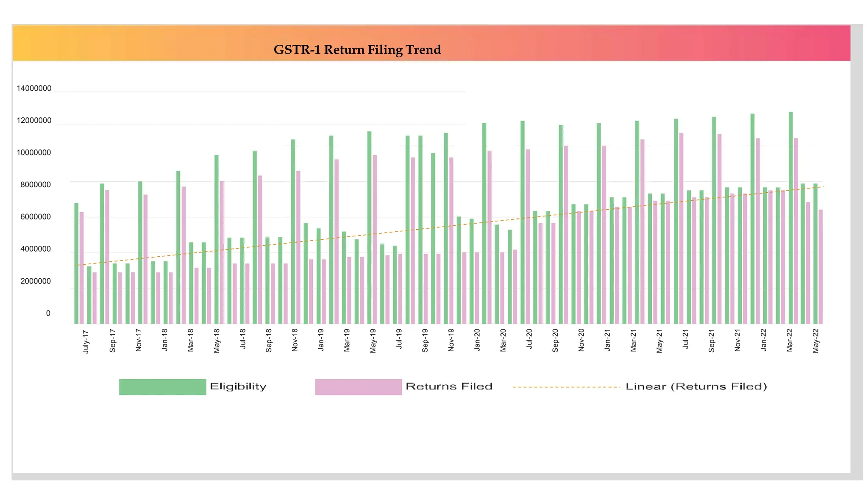Click the Nov-18 x-axis label
868x488 pixels.
[295, 340]
